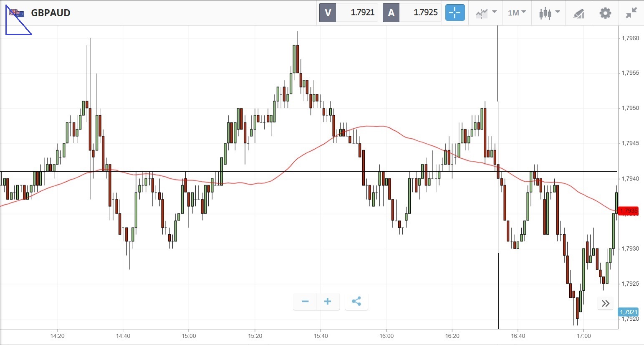
Task: Jump to latest candle with double arrows
Action: tap(606, 304)
